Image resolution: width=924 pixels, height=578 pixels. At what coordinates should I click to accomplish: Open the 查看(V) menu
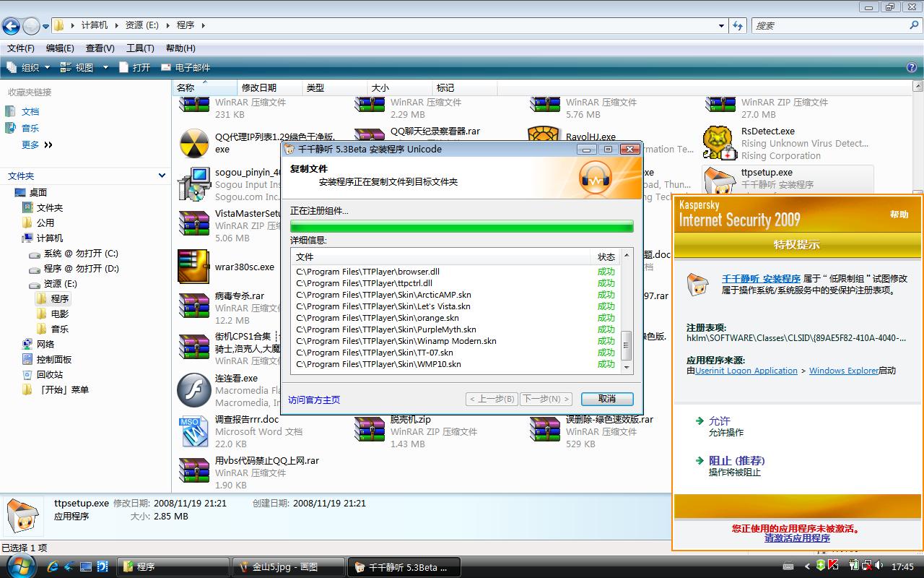[100, 48]
